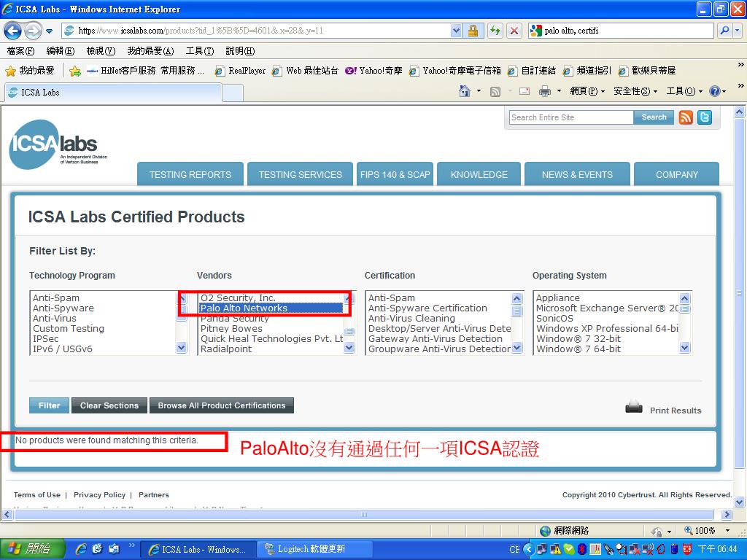Open the 工具(O) command menu
747x560 pixels.
684,91
